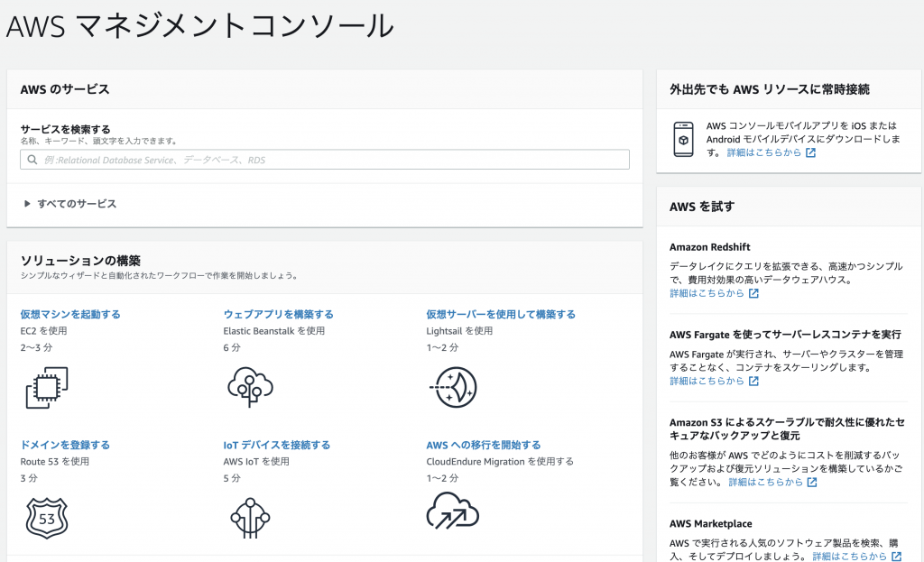Expand すべてのサービス section
Viewport: 924px width, 562px height.
pos(70,204)
